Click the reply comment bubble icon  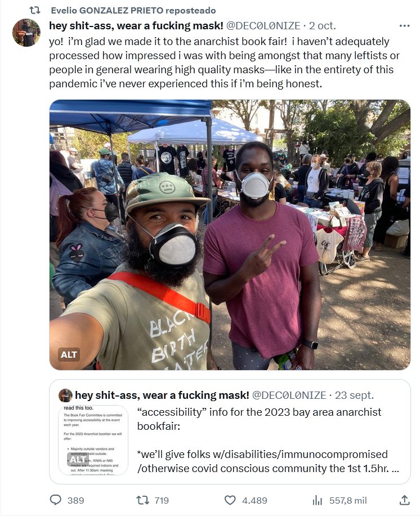(x=56, y=500)
